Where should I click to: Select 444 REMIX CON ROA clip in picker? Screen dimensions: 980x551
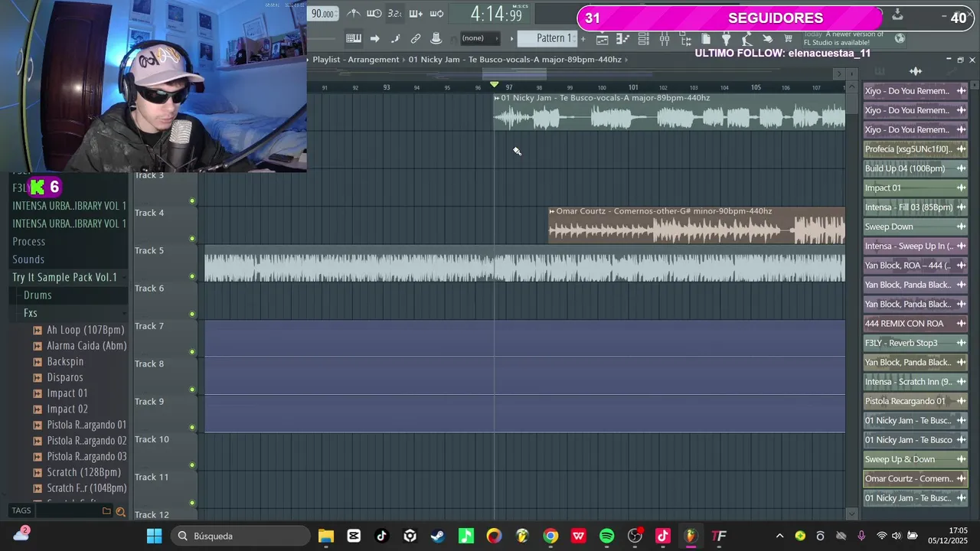pos(915,324)
